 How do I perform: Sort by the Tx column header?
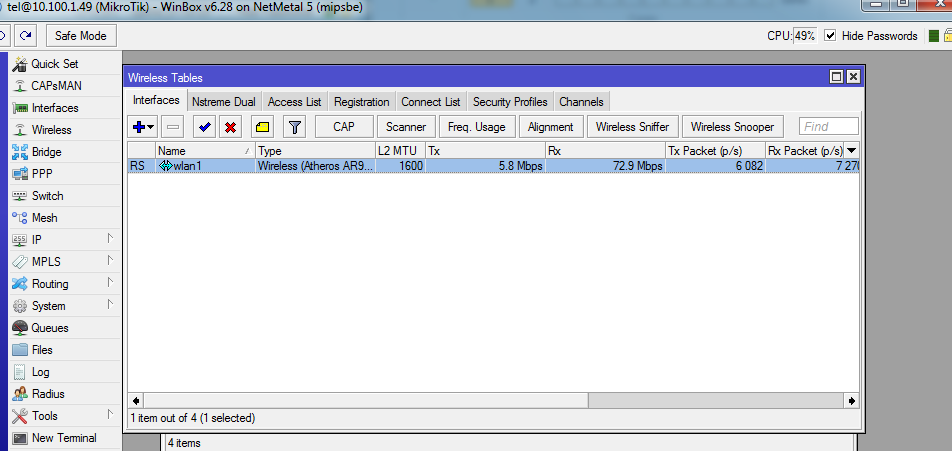(485, 151)
